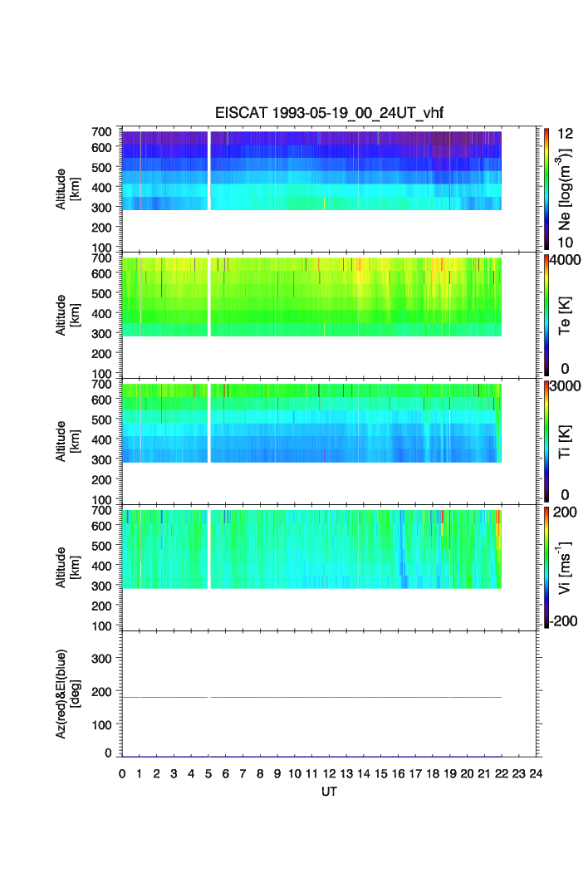588x883 pixels.
Task: Click the 24 tick on the UT axis
Action: coord(536,774)
